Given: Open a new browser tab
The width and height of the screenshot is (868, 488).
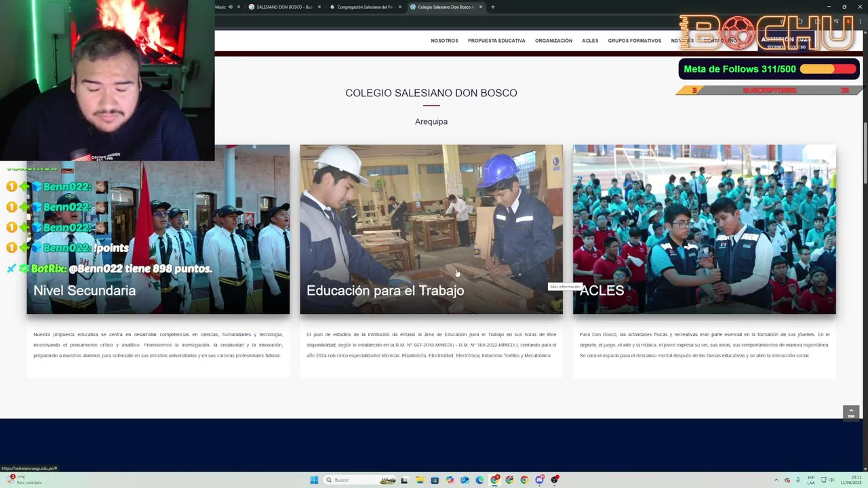Looking at the screenshot, I should point(493,7).
